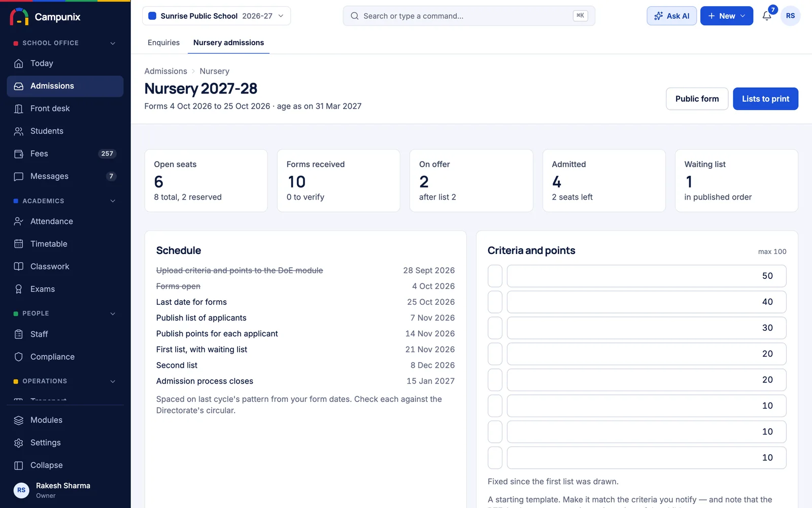This screenshot has width=812, height=508.
Task: Click 'Publish points for each applicant'
Action: [x=217, y=333]
